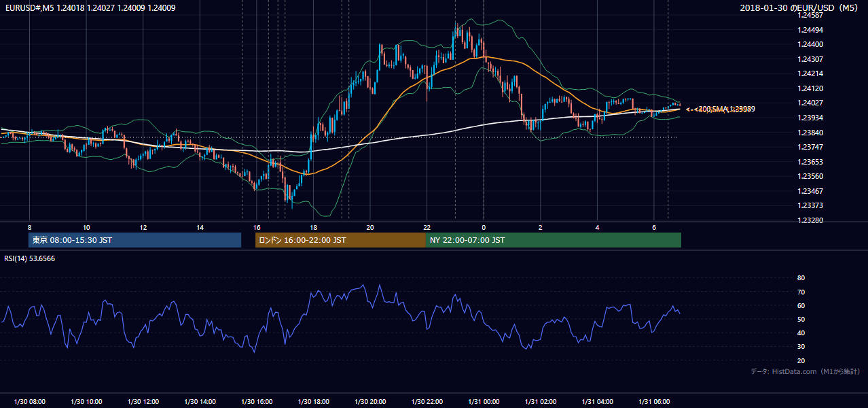Click price axis label 1.24120
This screenshot has height=408, width=868.
coord(810,88)
